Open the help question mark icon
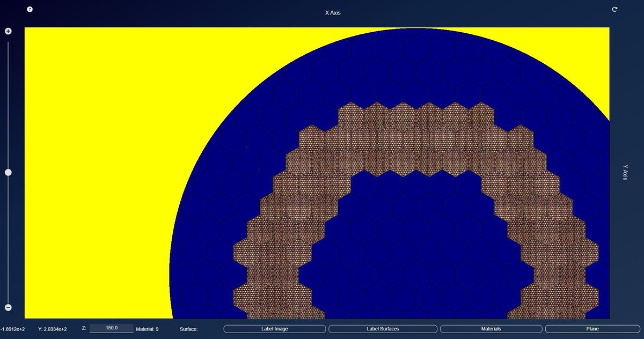This screenshot has width=644, height=339. click(30, 9)
